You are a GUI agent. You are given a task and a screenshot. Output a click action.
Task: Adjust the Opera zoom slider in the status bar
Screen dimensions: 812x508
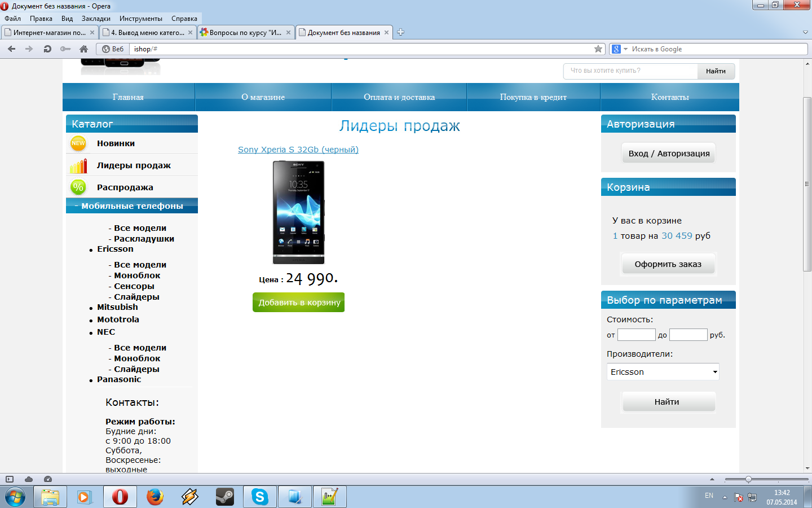click(x=748, y=479)
